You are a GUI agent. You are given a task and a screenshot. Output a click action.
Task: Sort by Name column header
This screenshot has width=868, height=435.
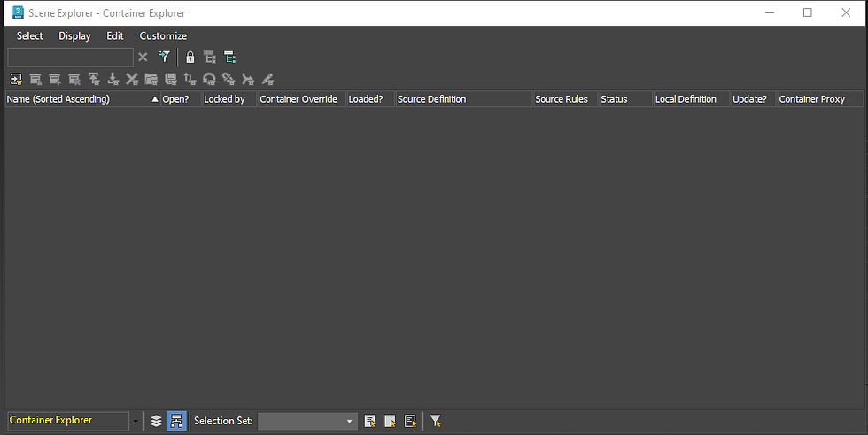(82, 99)
